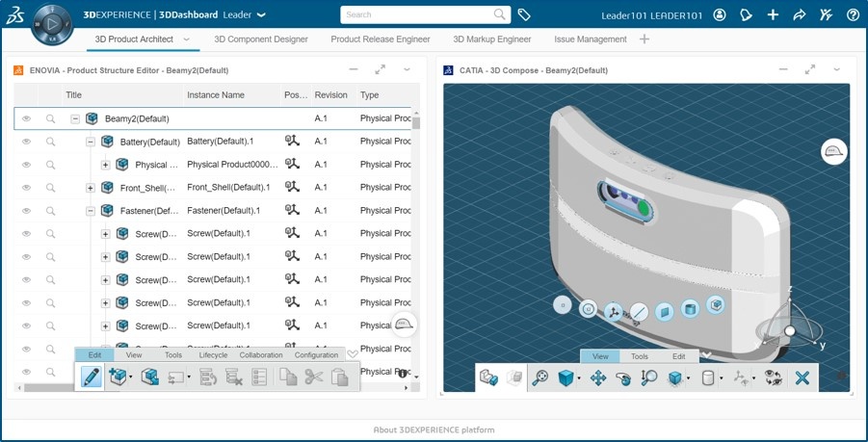Maximize the ENOVIA Product Structure Editor widget

pyautogui.click(x=381, y=69)
